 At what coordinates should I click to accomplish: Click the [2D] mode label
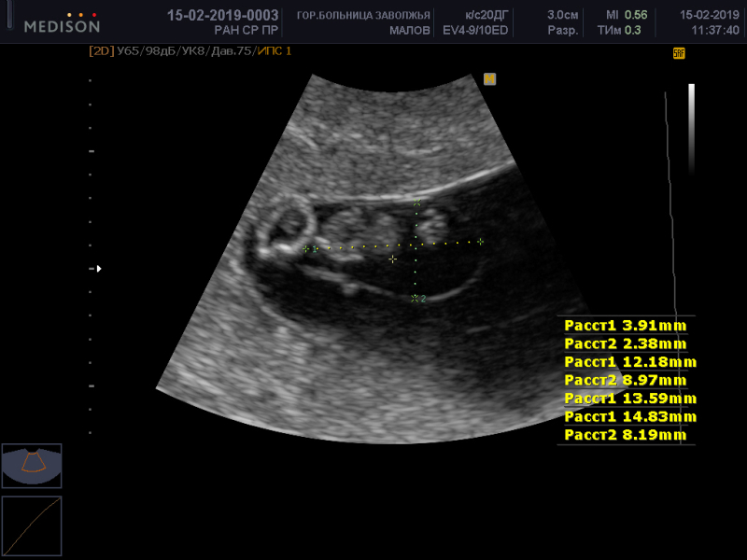click(x=102, y=51)
